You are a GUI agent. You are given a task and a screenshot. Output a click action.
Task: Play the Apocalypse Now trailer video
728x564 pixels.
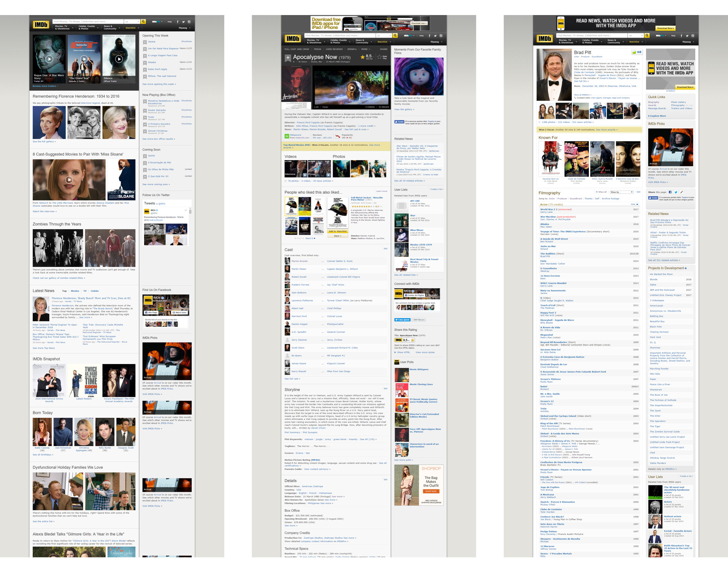351,88
